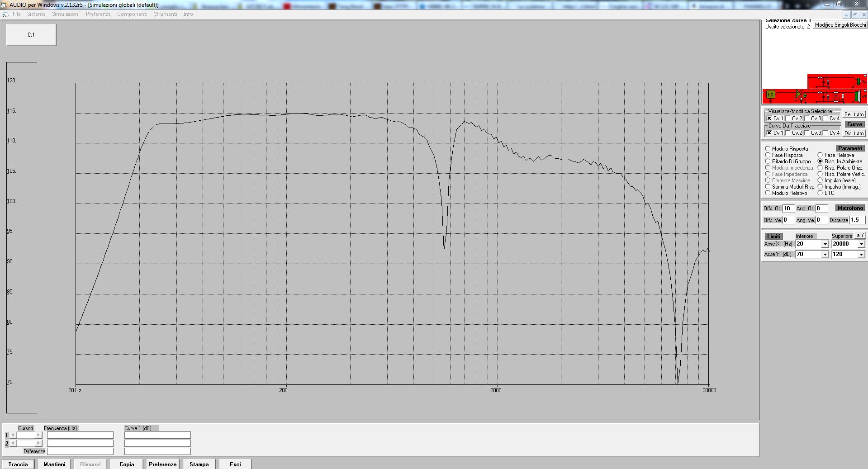
Task: Click the Offs. Ve. input field
Action: (788, 220)
